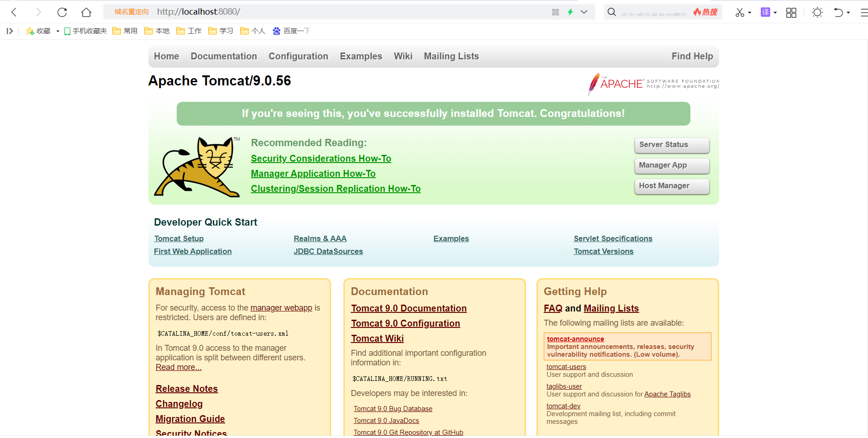Go back with the browser back arrow

(14, 12)
